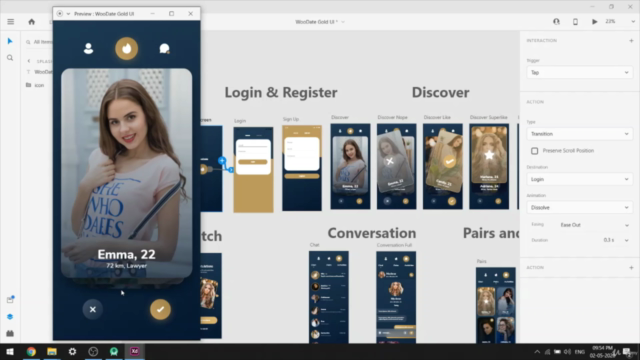Switch to Adobe XD taskbar icon

(134, 351)
